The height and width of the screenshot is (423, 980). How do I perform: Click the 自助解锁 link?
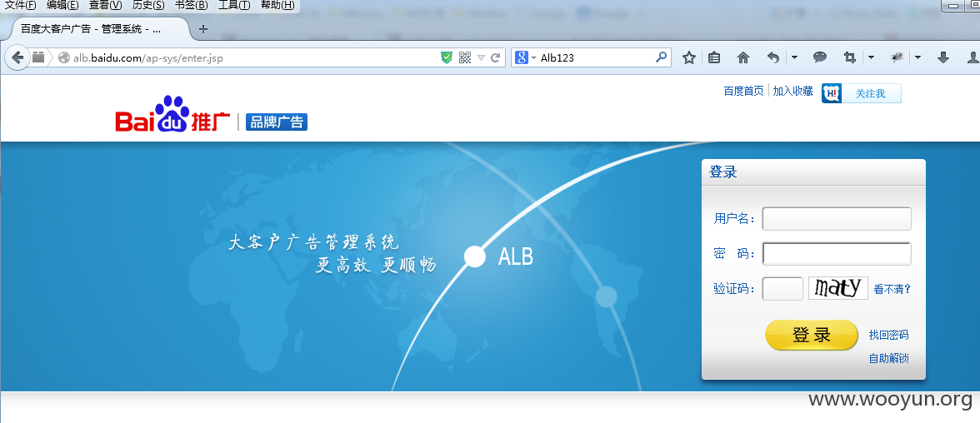[x=888, y=359]
